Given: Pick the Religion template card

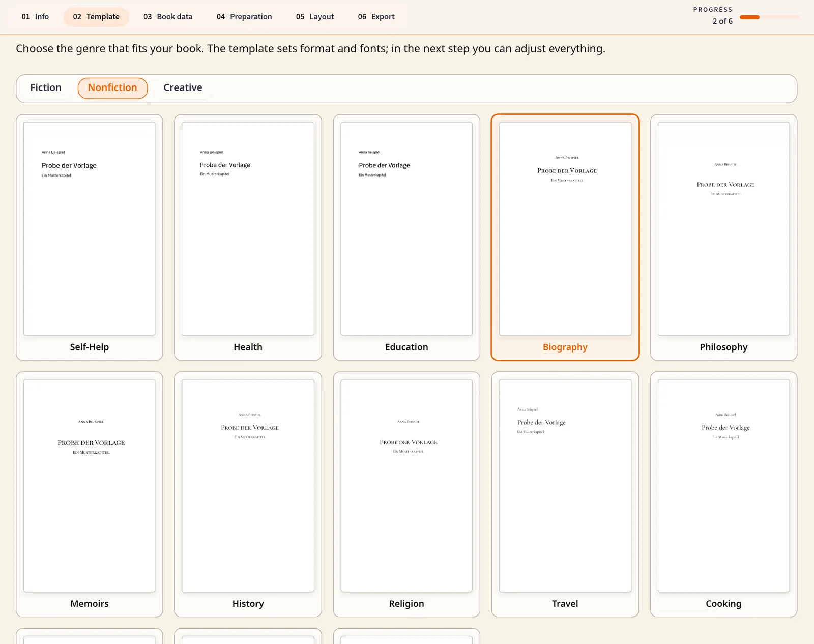Looking at the screenshot, I should (406, 494).
